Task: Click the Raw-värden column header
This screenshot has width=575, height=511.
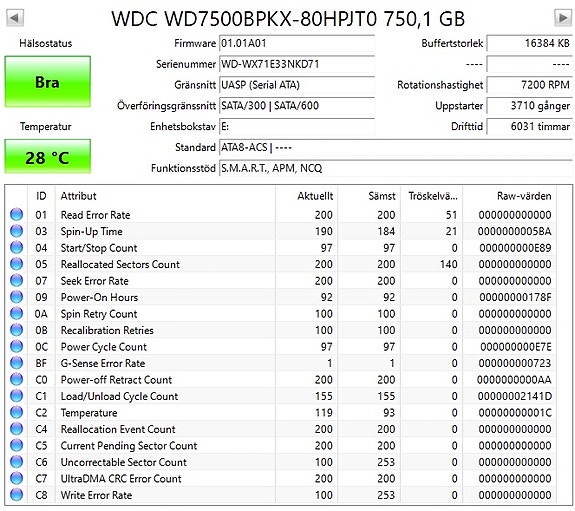Action: pyautogui.click(x=509, y=196)
